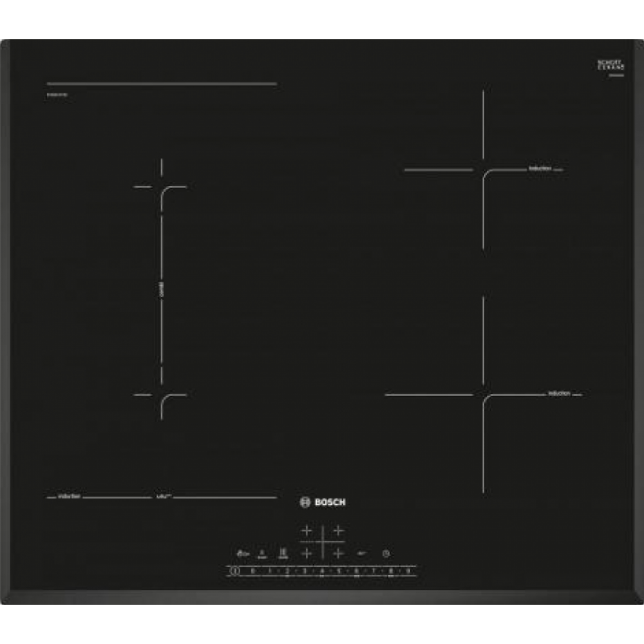Set power level 2 on the slider
This screenshot has height=644, width=644.
287,571
